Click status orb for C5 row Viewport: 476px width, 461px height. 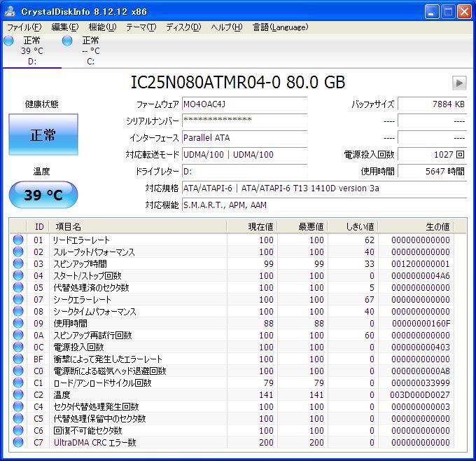point(18,419)
